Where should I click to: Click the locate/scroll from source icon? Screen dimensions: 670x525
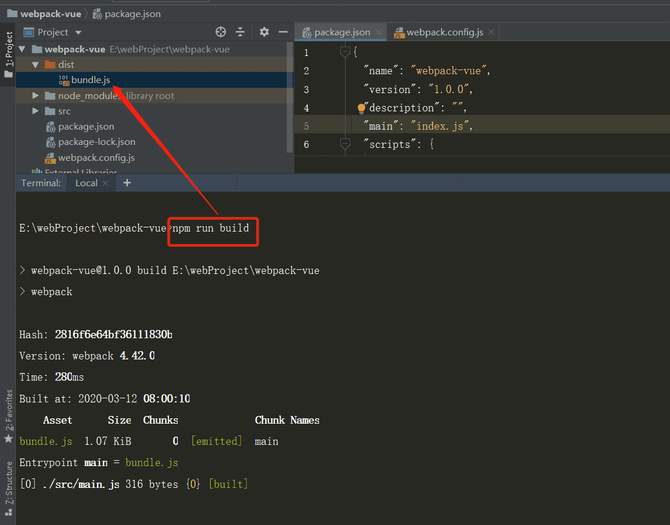(x=220, y=32)
